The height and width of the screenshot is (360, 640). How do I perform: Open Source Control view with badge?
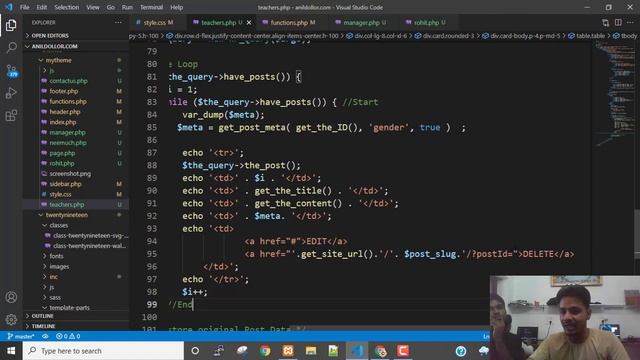click(12, 71)
